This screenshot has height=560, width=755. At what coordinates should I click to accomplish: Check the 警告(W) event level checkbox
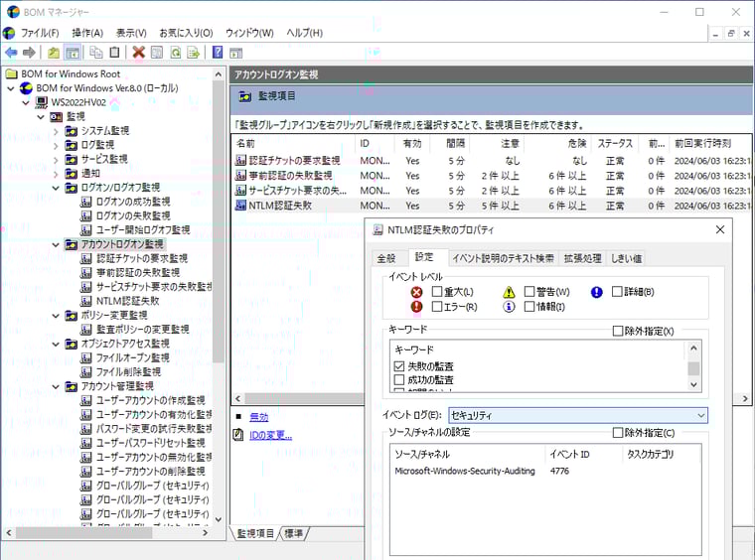tap(529, 292)
